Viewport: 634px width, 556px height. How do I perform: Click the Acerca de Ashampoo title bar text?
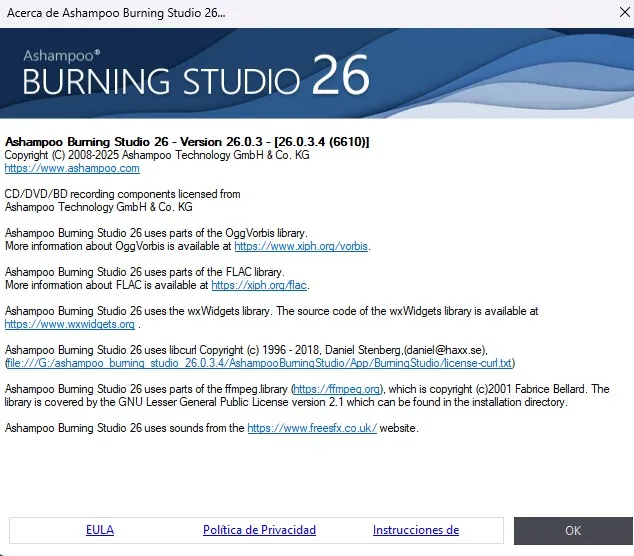117,15
